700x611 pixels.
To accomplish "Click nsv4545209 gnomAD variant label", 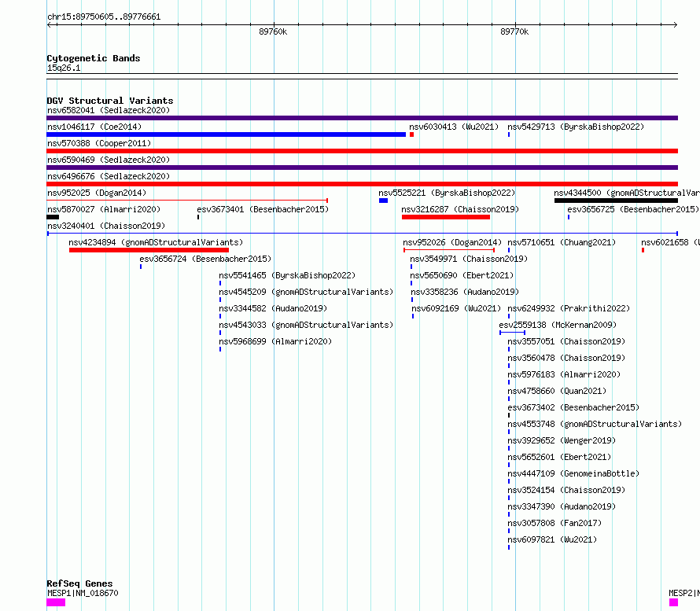I will (x=306, y=292).
